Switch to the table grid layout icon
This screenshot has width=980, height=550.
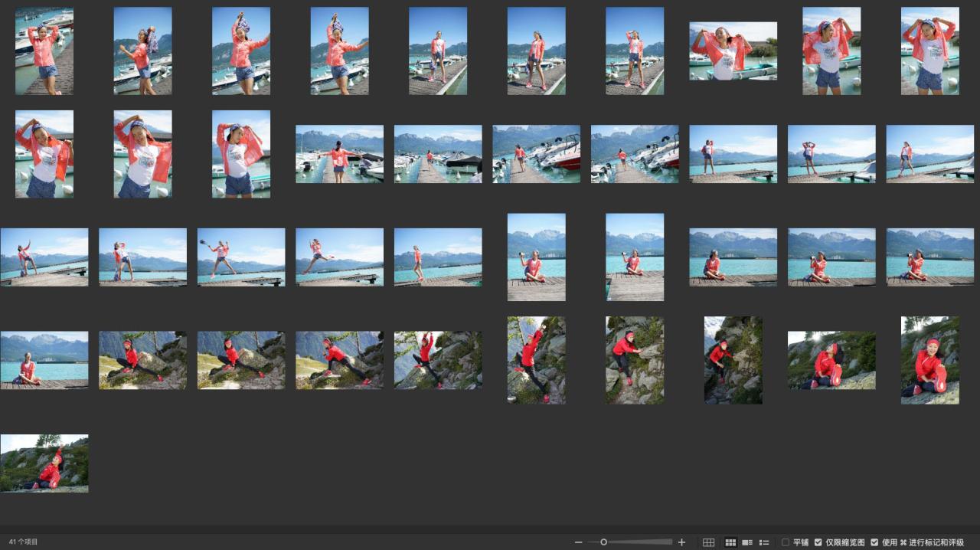pyautogui.click(x=708, y=542)
